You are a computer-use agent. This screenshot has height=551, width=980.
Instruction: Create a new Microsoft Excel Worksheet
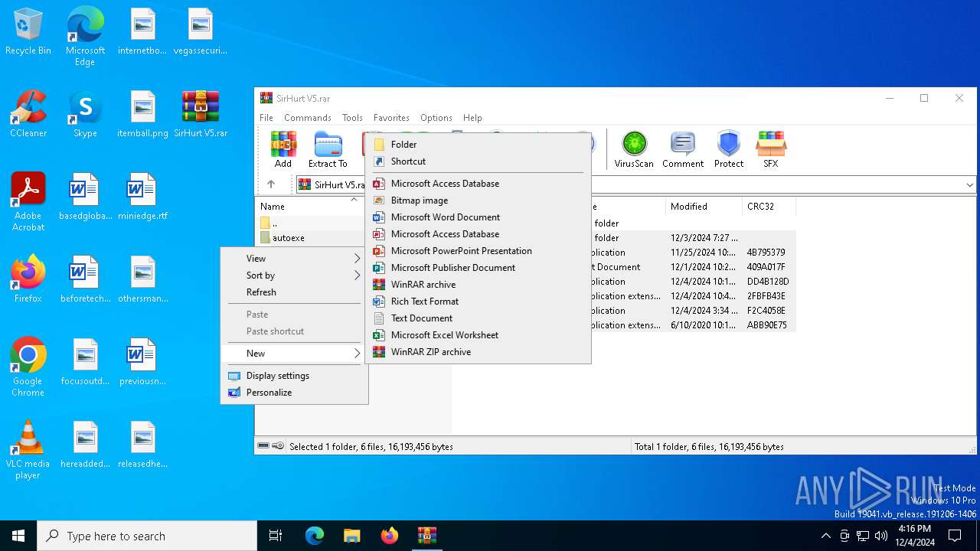(x=478, y=335)
